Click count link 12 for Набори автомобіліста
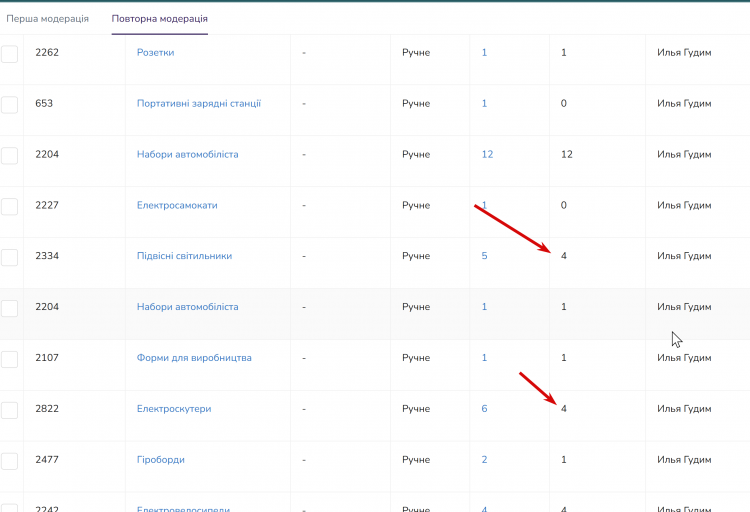The height and width of the screenshot is (512, 750). 487,154
